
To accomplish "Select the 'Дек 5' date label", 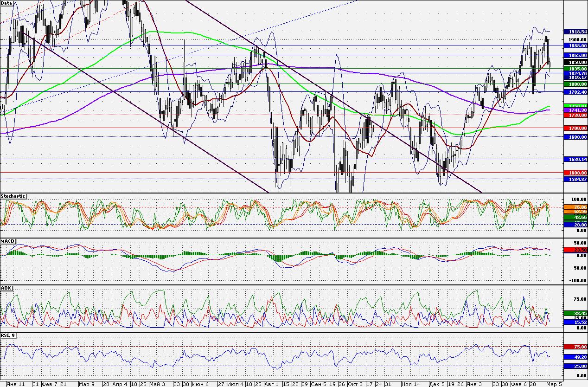I will click(437, 384).
